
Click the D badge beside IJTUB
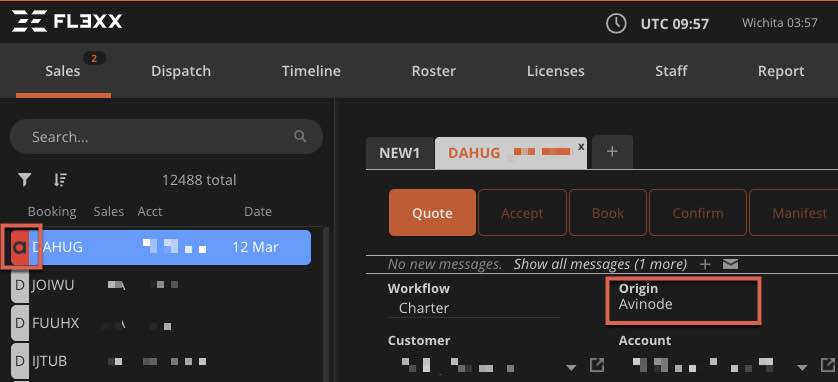click(x=20, y=361)
